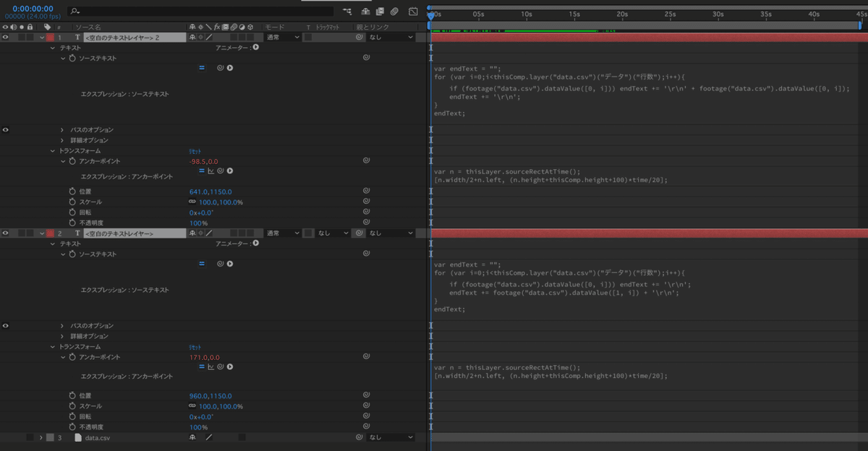Toggle scale constrain proportions link on layer 2
The height and width of the screenshot is (451, 868).
click(x=192, y=406)
